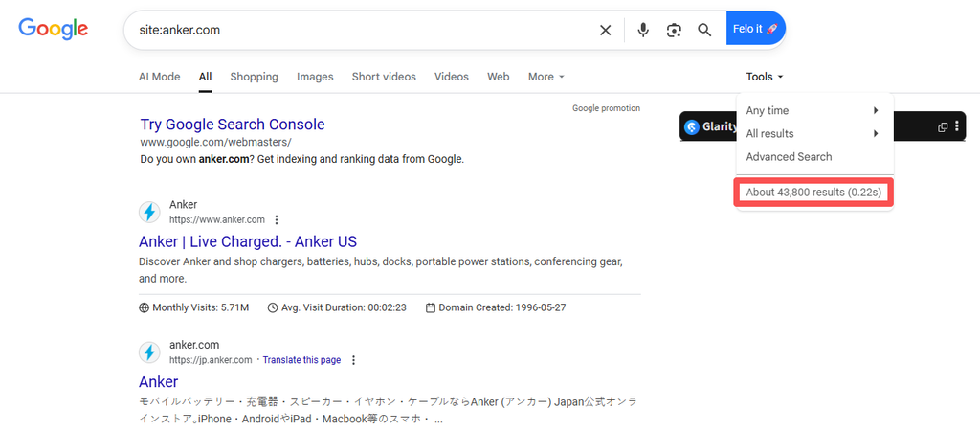The width and height of the screenshot is (980, 432).
Task: Open the Short videos tab
Action: coord(384,77)
